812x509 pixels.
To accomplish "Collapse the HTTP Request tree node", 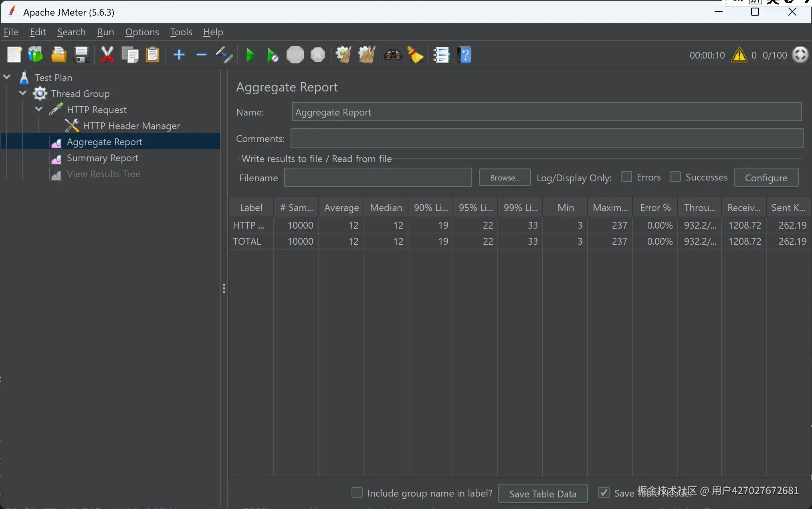I will point(39,109).
